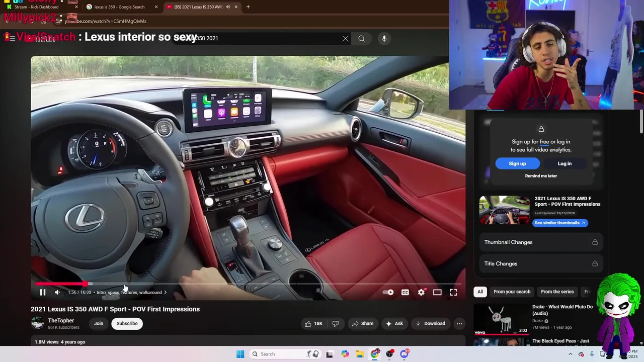Open 'Drake - What Would Pluto Do' title
This screenshot has width=644, height=362.
click(562, 310)
